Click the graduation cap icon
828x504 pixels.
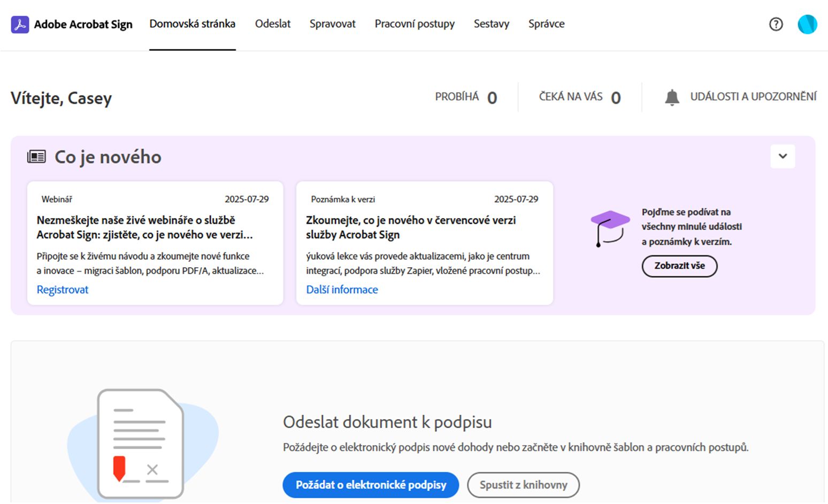(610, 228)
